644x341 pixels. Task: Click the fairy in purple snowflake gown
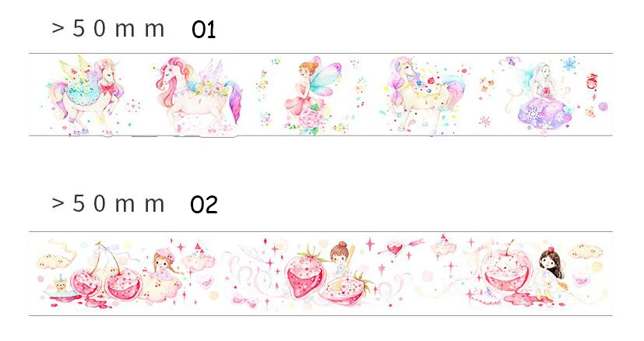pyautogui.click(x=543, y=99)
